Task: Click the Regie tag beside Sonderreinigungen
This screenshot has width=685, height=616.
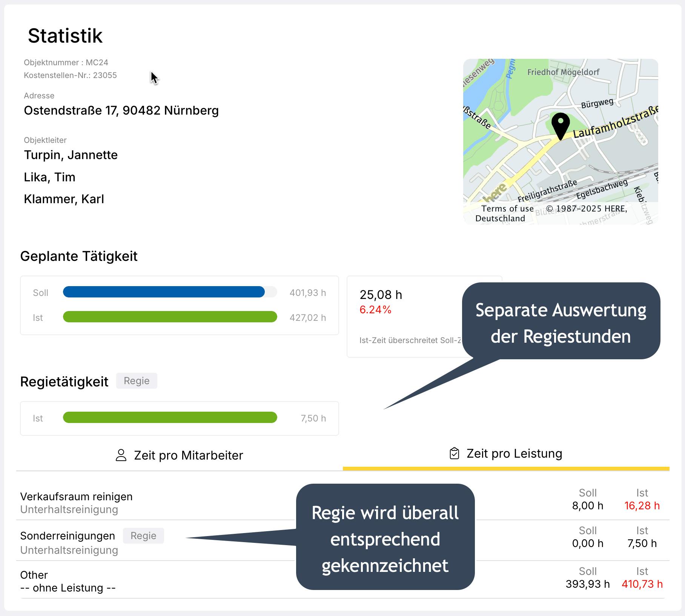Action: coord(143,536)
